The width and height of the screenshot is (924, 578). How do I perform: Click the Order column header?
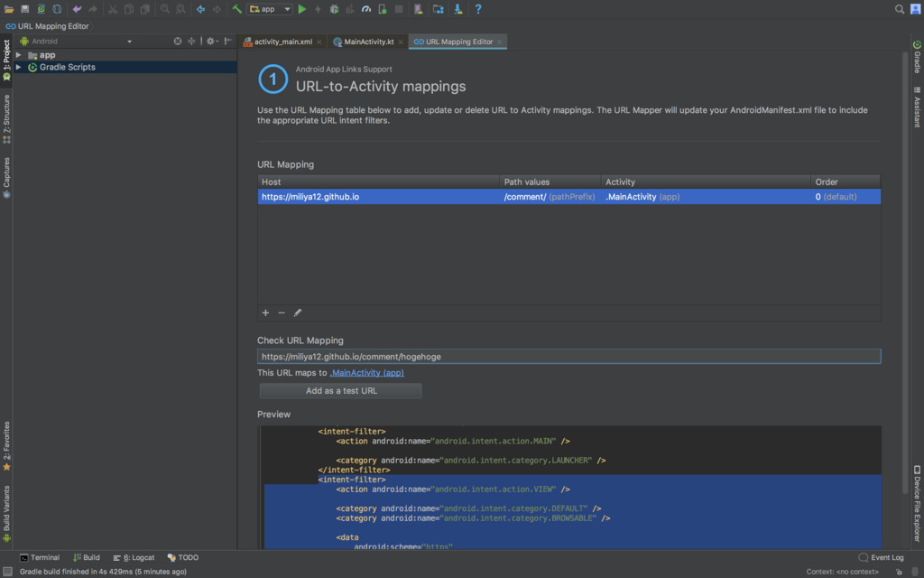pos(845,182)
